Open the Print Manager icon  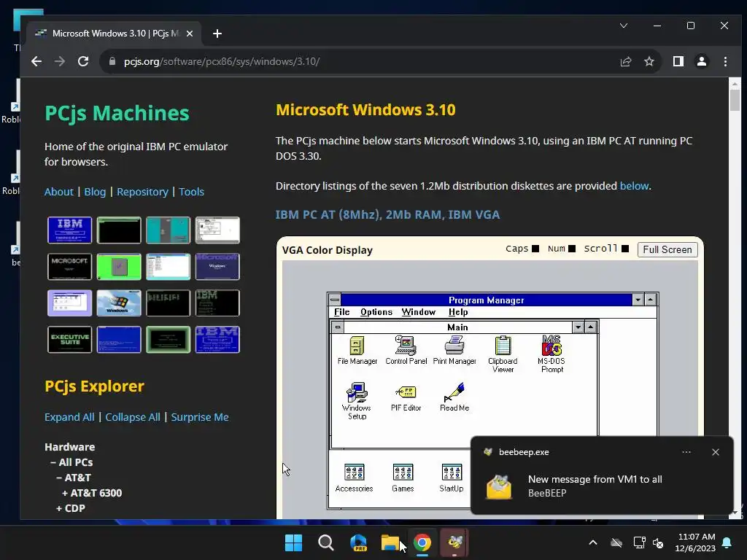[x=454, y=351]
